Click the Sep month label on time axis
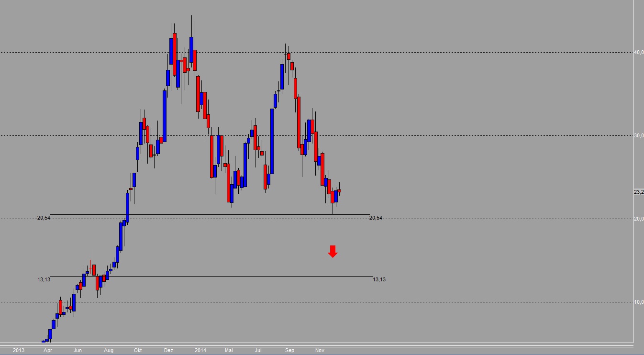Screen dimensions: 644x355 point(289,350)
